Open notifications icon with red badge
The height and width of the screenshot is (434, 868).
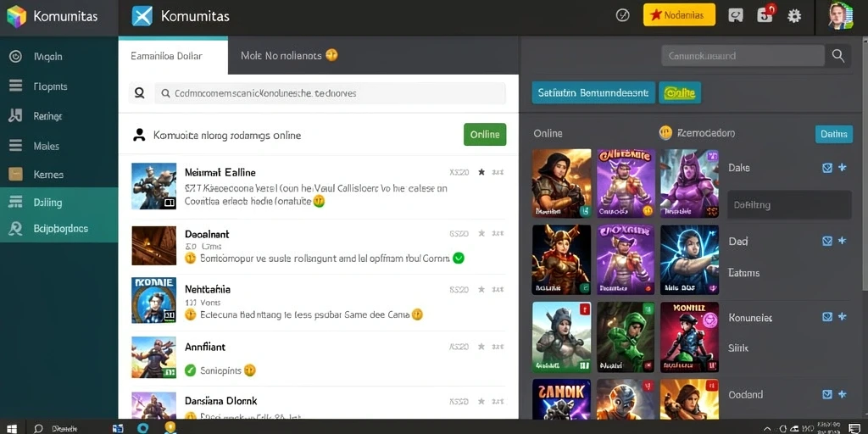point(766,14)
